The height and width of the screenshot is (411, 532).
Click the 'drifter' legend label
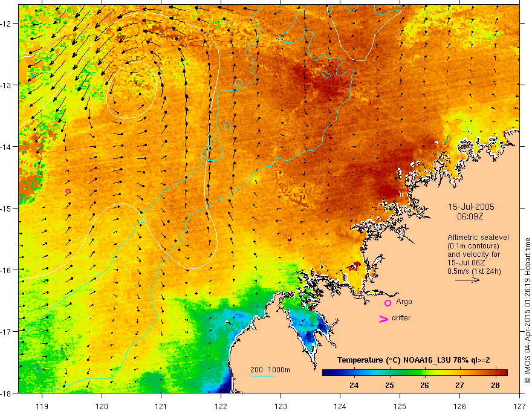pos(401,318)
